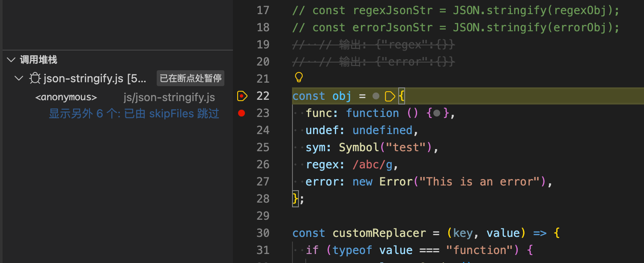Collapse the 调用堆栈 section chevron
The image size is (644, 263).
[11, 60]
